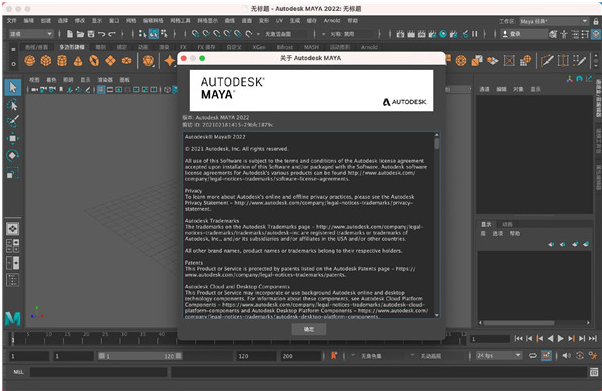
Task: Click the IPR render teal circle icon
Action: [x=443, y=34]
